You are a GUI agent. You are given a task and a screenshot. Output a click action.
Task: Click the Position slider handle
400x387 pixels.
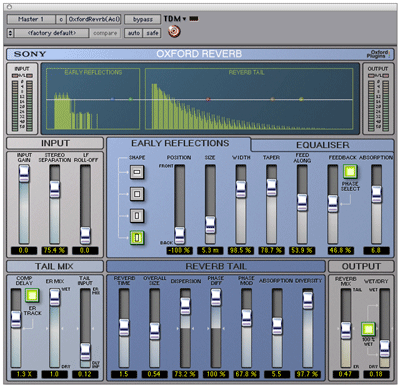point(179,236)
